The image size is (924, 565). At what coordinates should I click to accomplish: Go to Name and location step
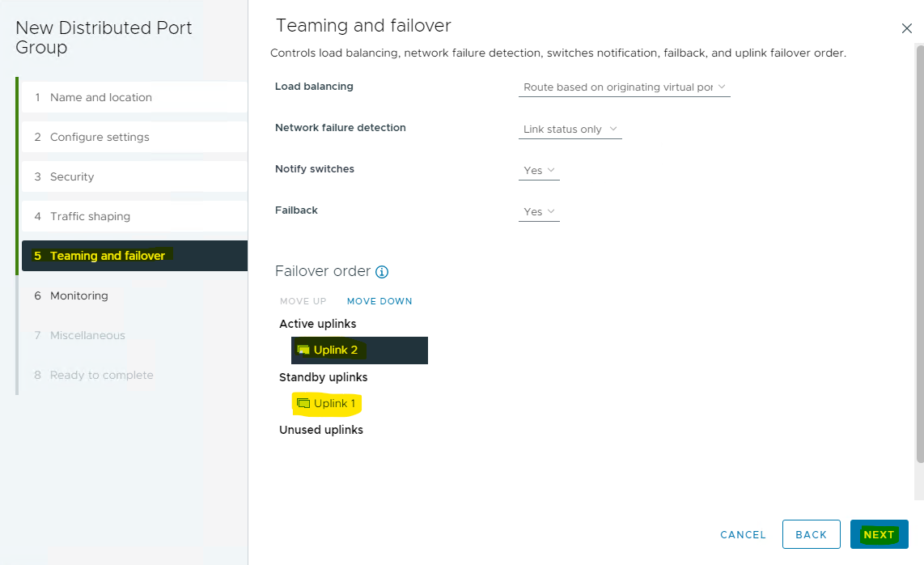point(100,97)
